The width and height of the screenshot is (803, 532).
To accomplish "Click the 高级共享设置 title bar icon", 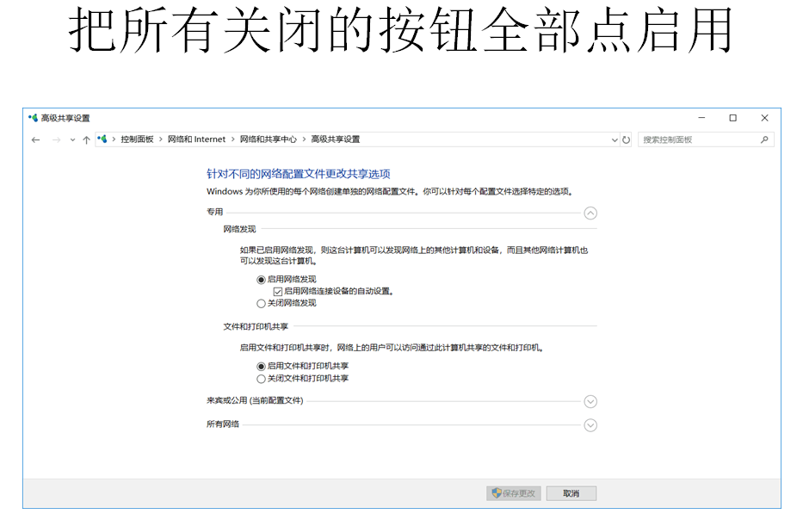I will [x=33, y=118].
